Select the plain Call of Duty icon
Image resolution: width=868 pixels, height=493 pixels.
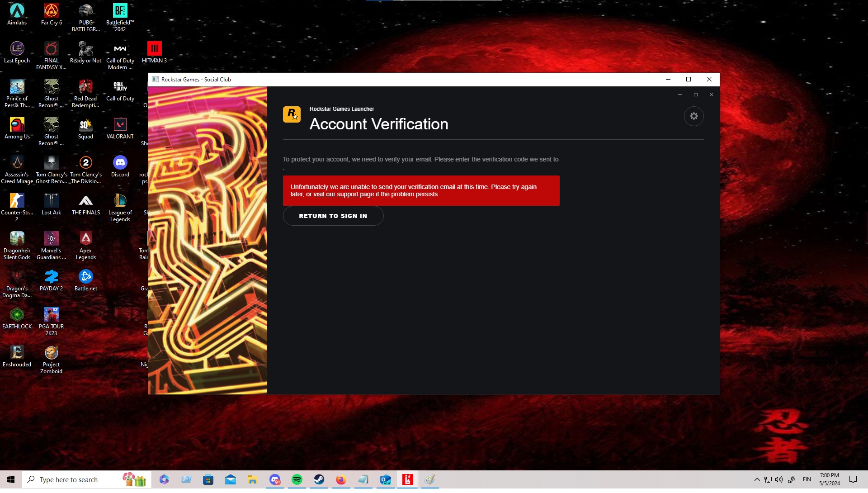(120, 90)
